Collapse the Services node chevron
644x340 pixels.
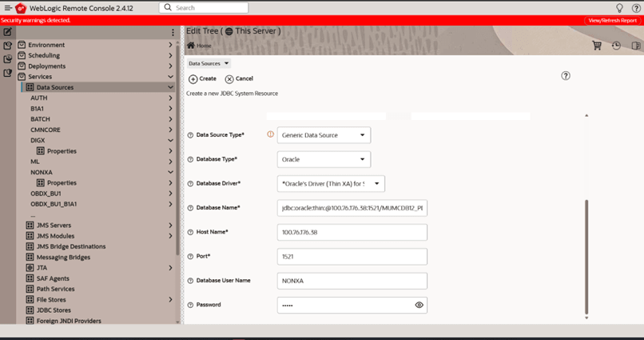point(170,77)
